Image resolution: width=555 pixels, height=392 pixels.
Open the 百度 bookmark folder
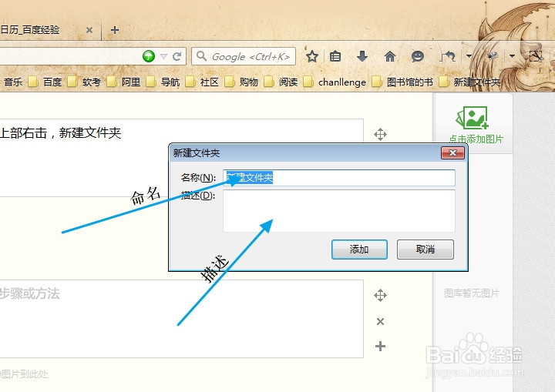(x=45, y=82)
